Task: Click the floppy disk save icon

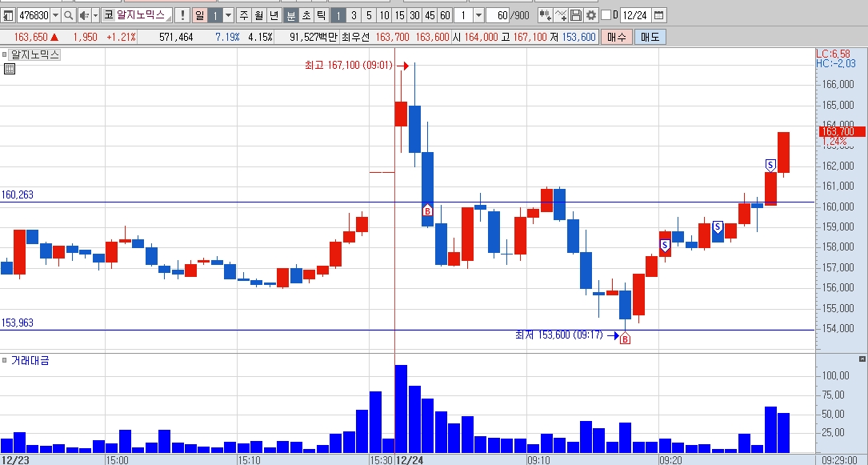Action: (576, 15)
